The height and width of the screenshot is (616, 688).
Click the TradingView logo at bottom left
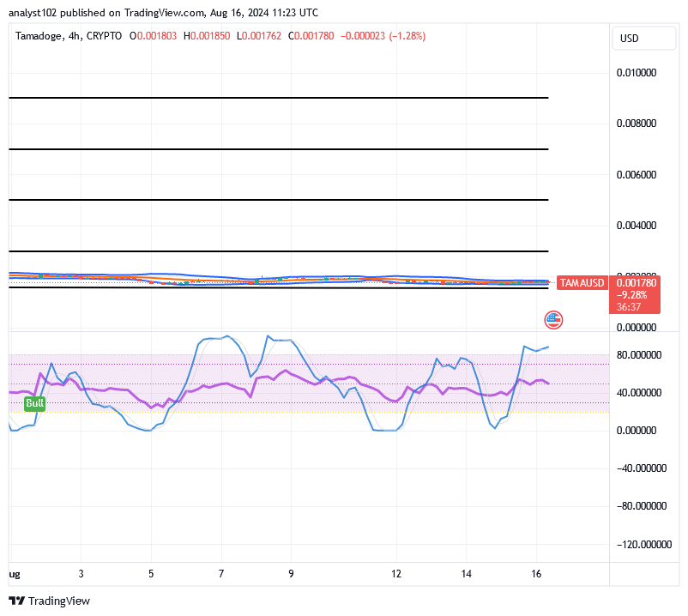(x=15, y=601)
